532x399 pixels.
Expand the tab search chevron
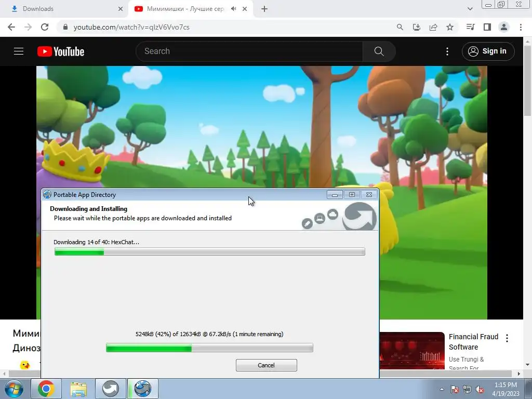click(470, 9)
